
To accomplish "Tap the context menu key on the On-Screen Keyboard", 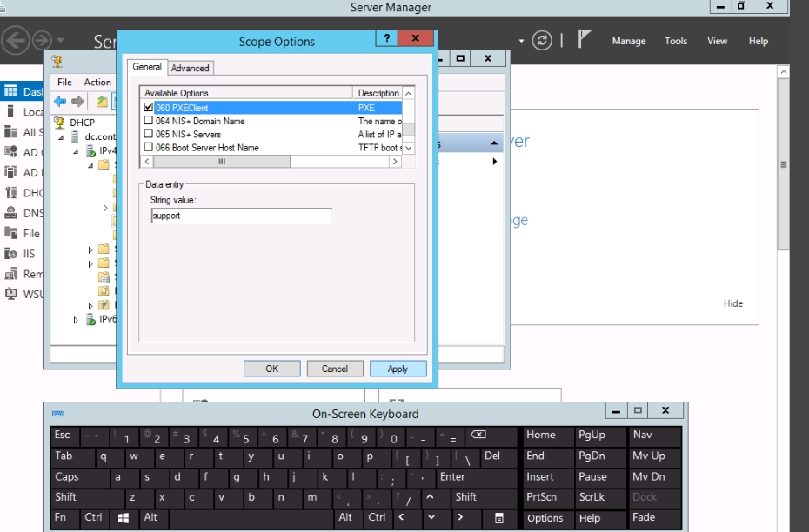I will (x=499, y=518).
